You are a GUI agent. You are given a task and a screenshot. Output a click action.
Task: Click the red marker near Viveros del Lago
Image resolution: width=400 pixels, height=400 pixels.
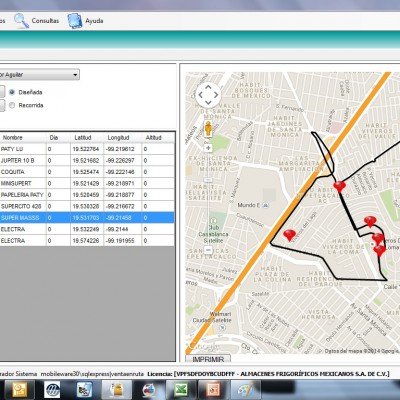289,235
